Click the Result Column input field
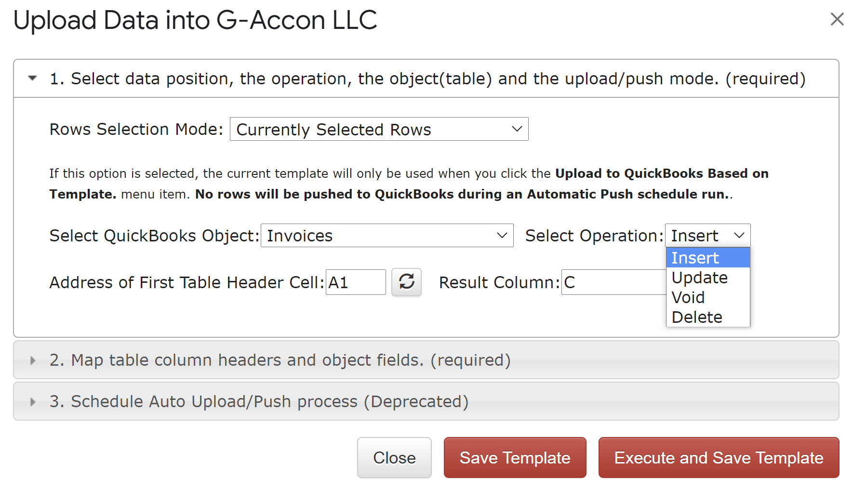The image size is (853, 504). point(613,282)
